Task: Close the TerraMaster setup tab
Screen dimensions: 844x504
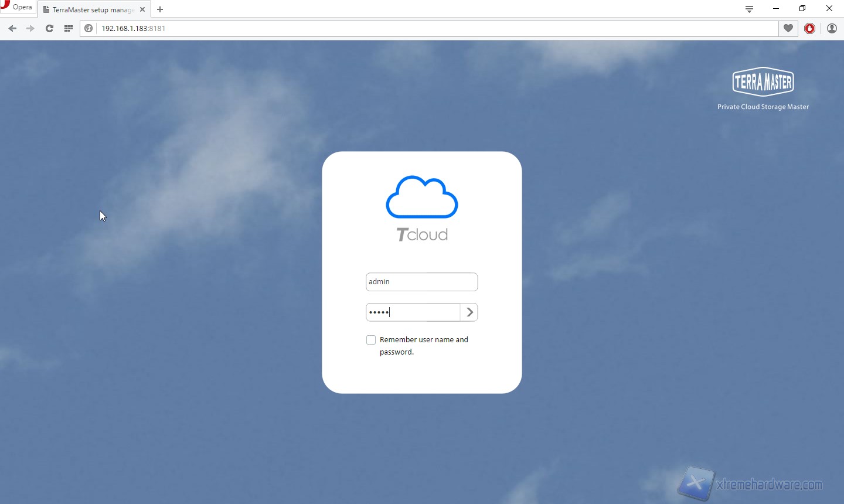Action: click(x=142, y=9)
